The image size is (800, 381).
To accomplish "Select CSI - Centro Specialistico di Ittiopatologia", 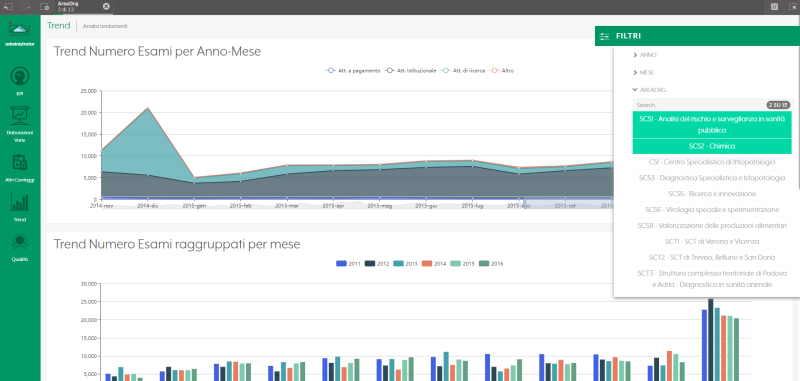I will pos(712,162).
